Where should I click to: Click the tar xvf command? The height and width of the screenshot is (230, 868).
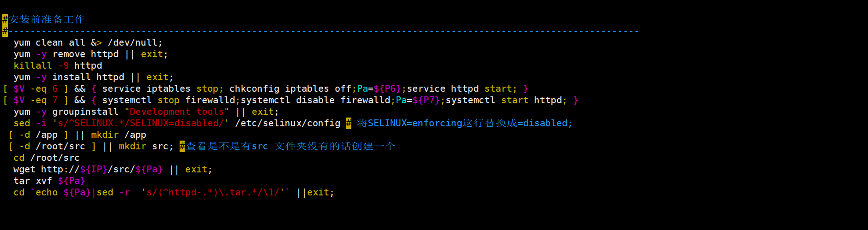tap(32, 181)
